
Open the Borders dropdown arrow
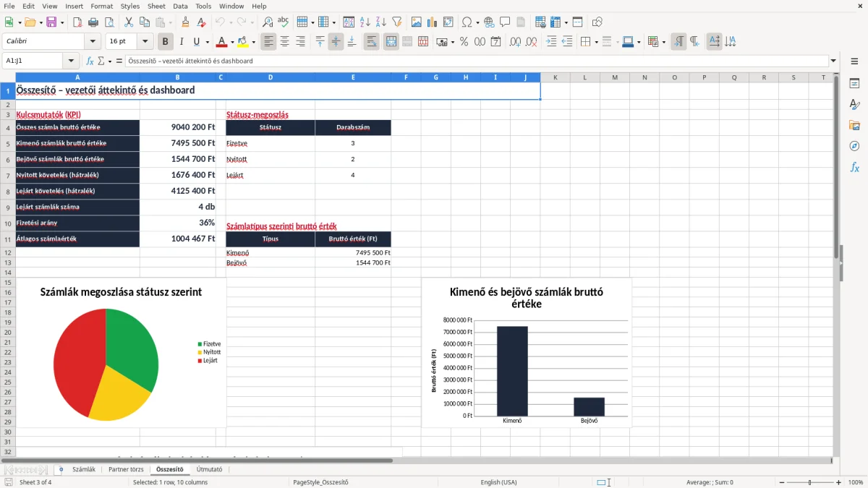[595, 42]
